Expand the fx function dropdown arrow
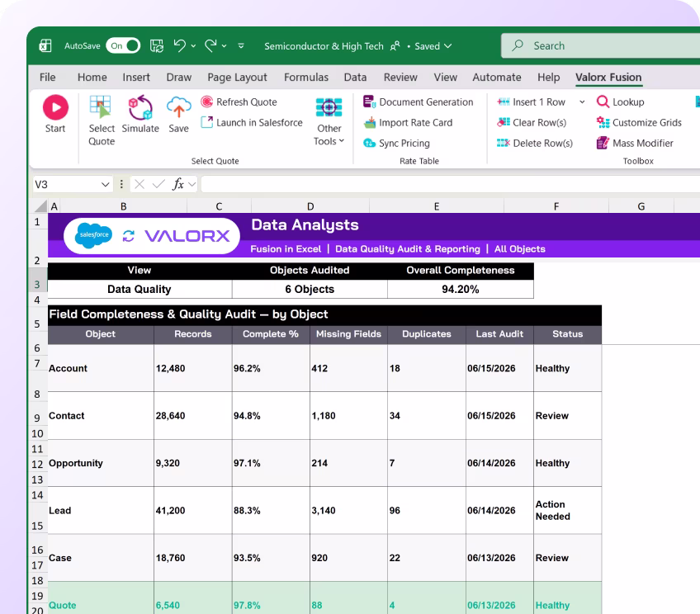The height and width of the screenshot is (614, 700). [x=192, y=184]
